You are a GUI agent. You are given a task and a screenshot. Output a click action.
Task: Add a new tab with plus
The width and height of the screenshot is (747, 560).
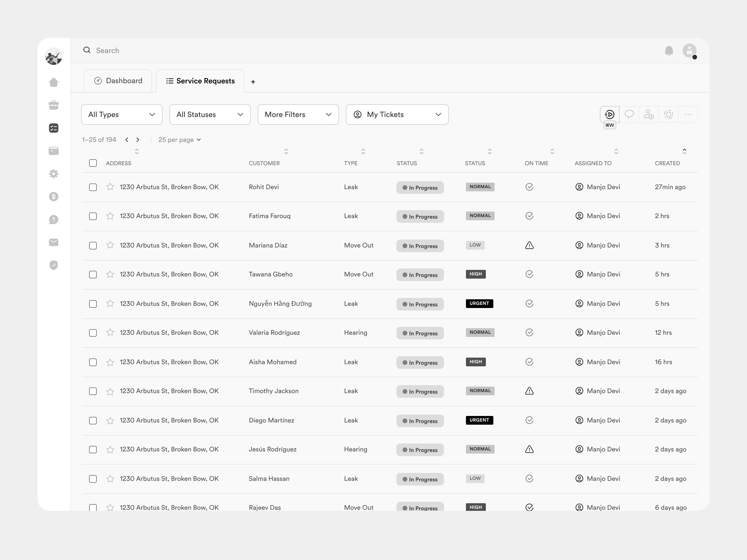pyautogui.click(x=253, y=82)
